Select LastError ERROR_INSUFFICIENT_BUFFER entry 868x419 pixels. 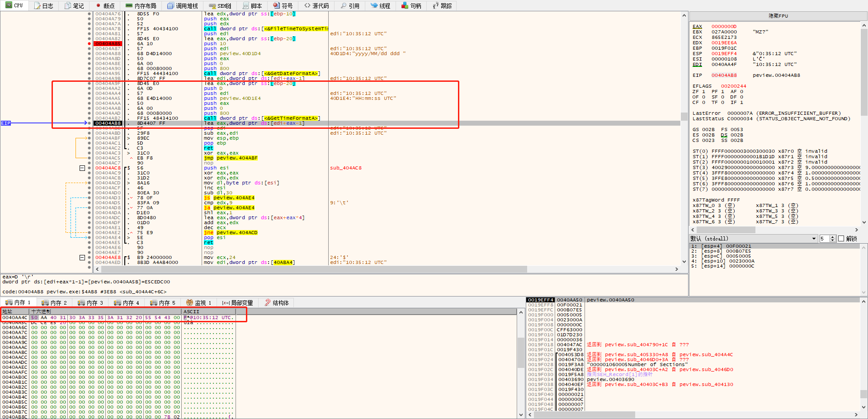(x=767, y=113)
